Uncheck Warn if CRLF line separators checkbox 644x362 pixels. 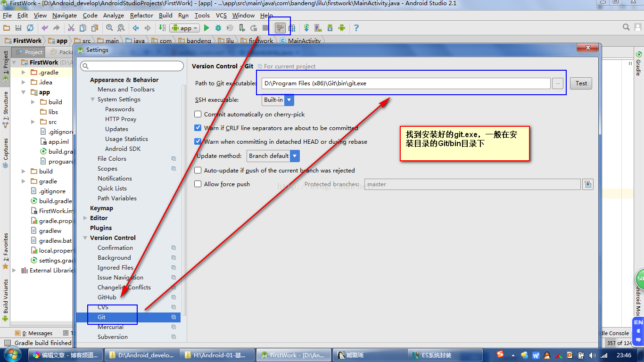coord(198,128)
